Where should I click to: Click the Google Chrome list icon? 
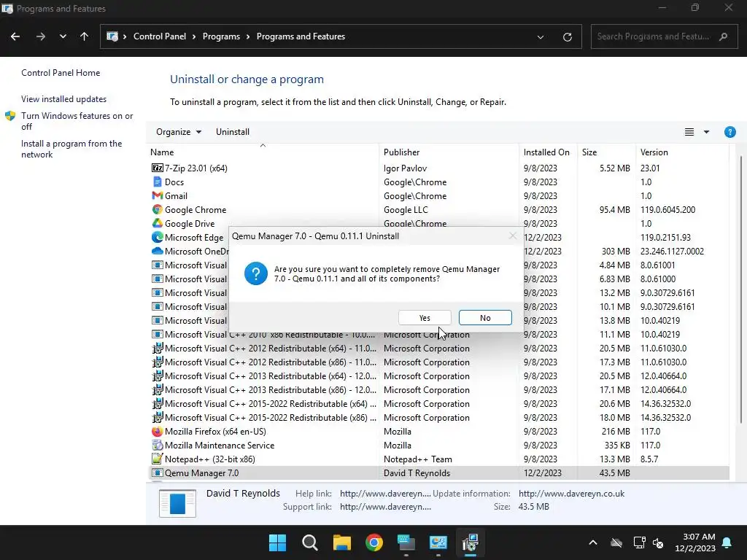coord(157,209)
